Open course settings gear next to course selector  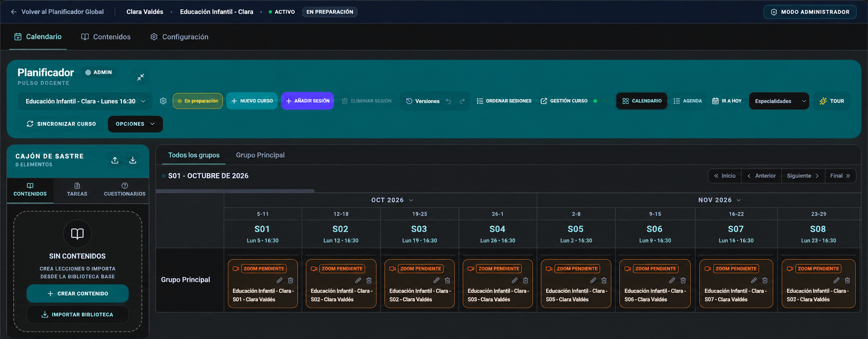click(x=163, y=101)
